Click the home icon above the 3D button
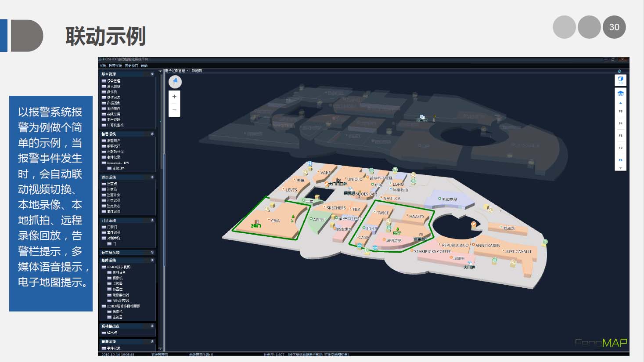Viewport: 644px width, 362px height. tap(619, 71)
